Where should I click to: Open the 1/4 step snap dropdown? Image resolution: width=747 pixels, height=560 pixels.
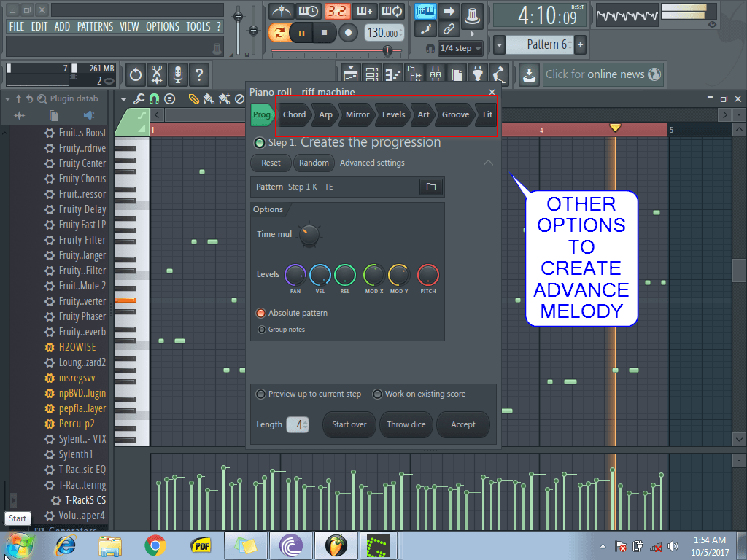(460, 48)
